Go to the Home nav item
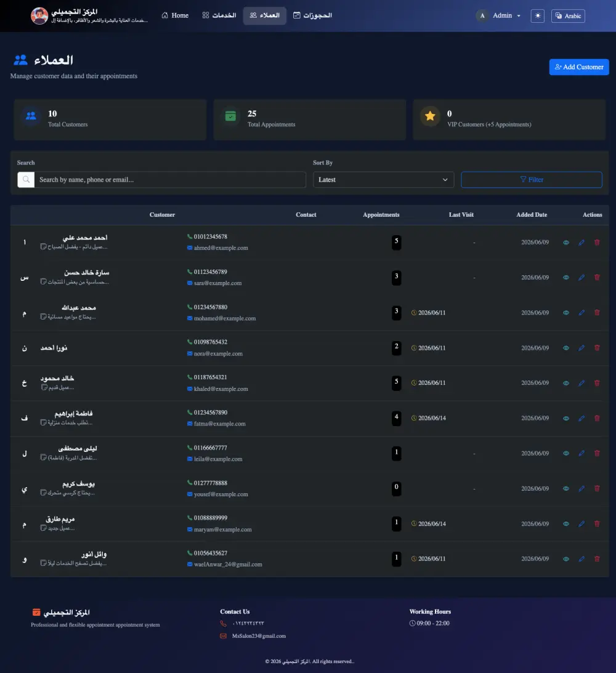The width and height of the screenshot is (616, 673). coord(175,15)
